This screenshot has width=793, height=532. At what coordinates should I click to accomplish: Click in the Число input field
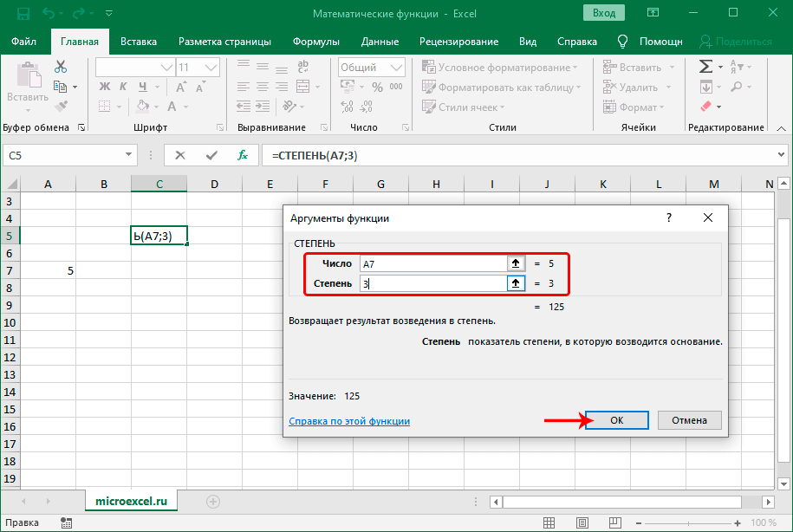pyautogui.click(x=432, y=263)
